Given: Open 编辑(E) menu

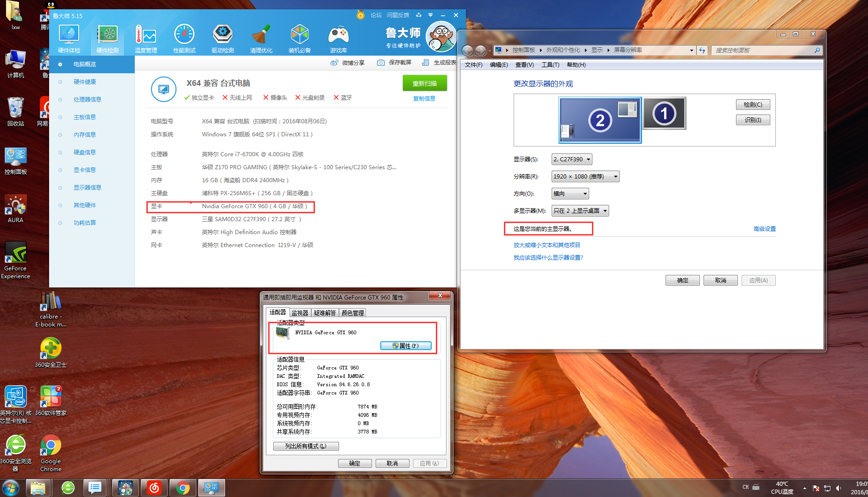Looking at the screenshot, I should click(499, 65).
